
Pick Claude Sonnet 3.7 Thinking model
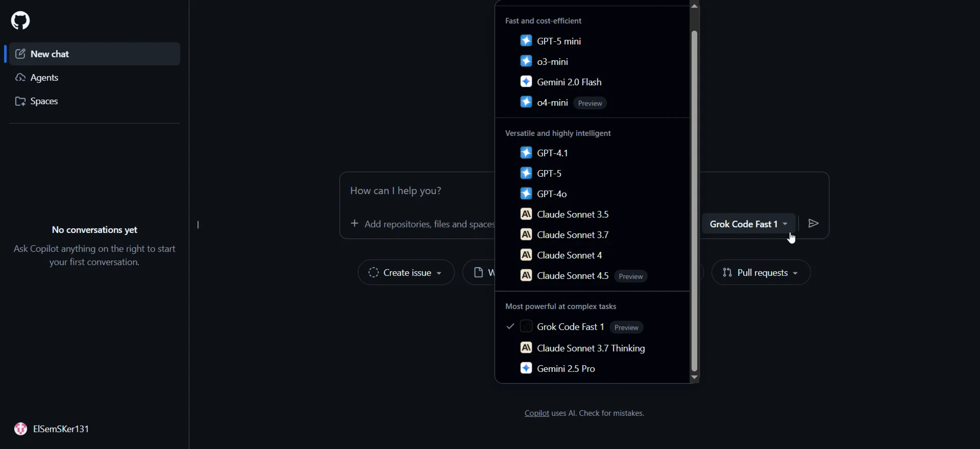[591, 348]
